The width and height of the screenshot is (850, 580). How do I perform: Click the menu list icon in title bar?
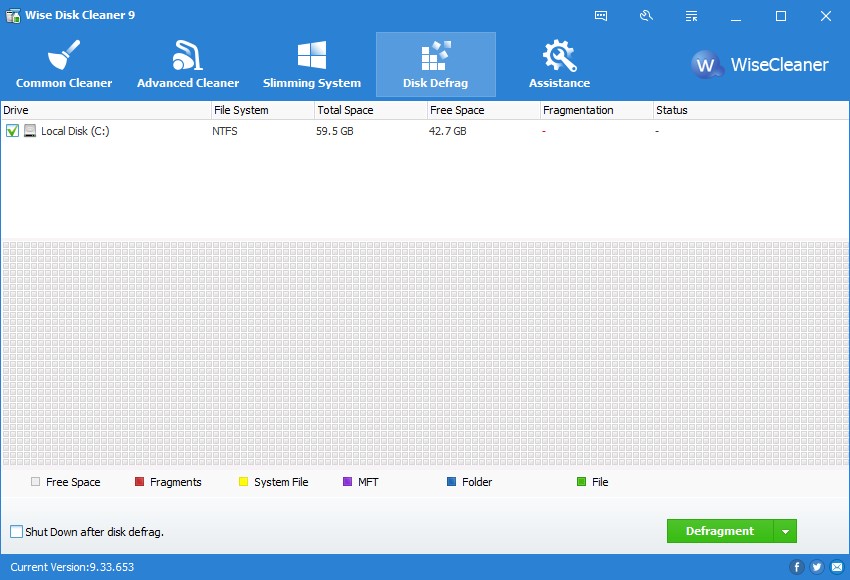tap(691, 16)
